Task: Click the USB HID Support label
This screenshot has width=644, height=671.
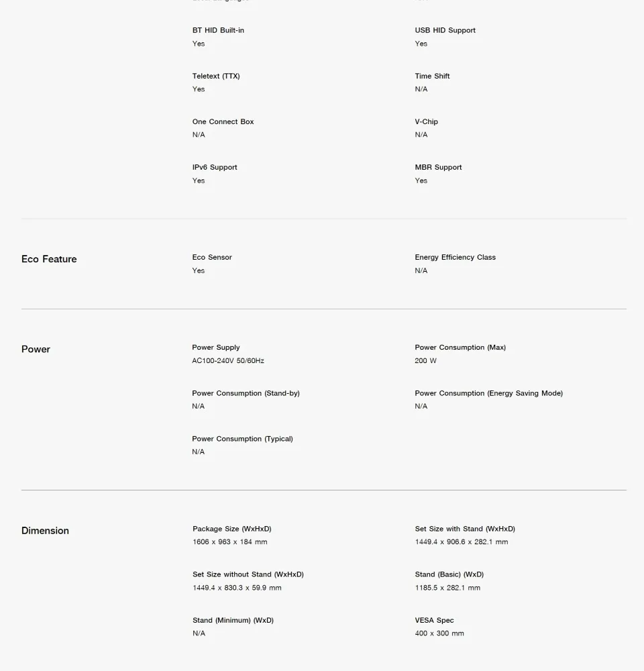Action: click(445, 30)
